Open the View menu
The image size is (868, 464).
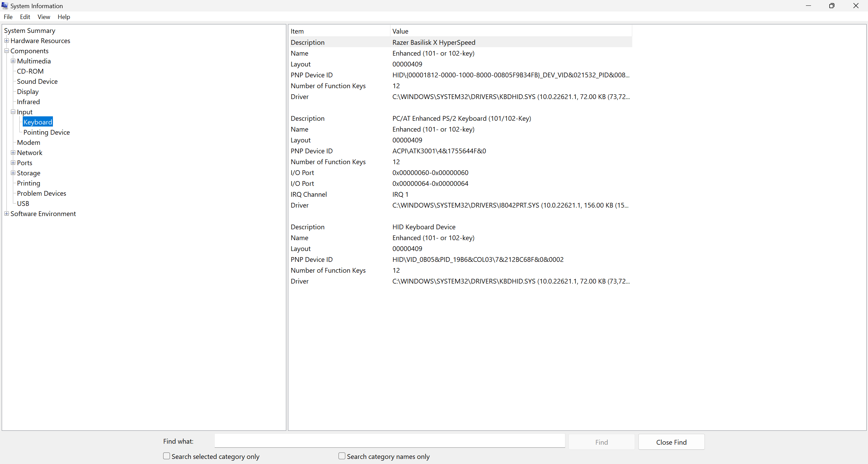[44, 17]
